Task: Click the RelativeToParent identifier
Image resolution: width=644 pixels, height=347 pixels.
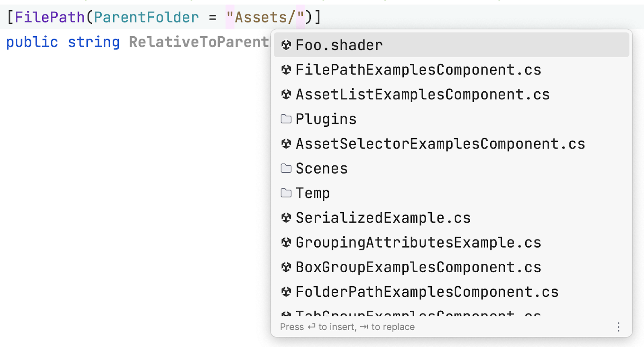Action: (x=199, y=42)
